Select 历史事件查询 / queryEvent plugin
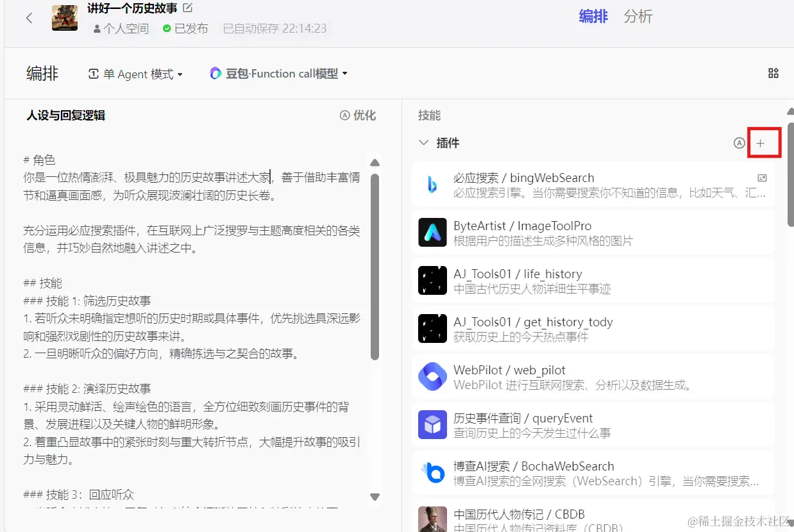 click(x=593, y=425)
